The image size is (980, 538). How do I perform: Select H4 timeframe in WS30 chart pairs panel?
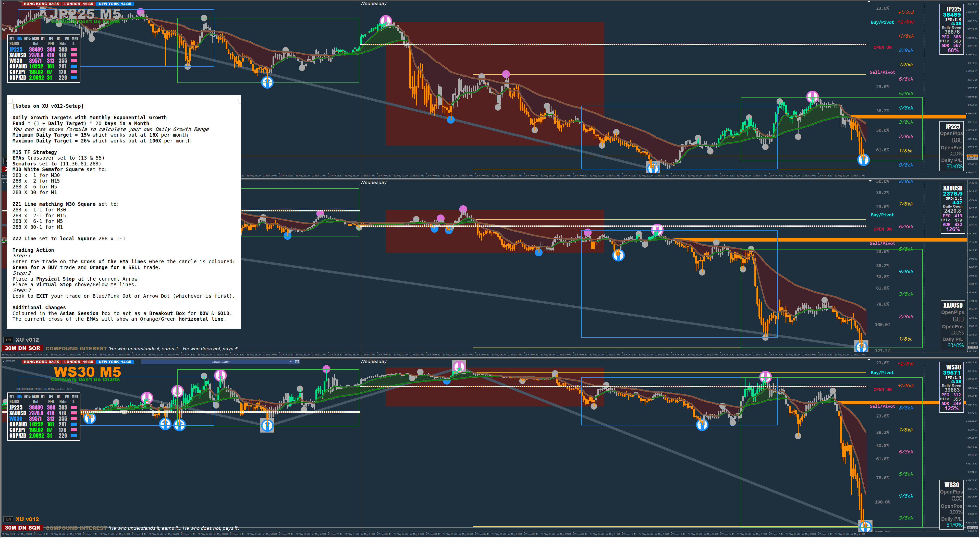click(x=51, y=396)
